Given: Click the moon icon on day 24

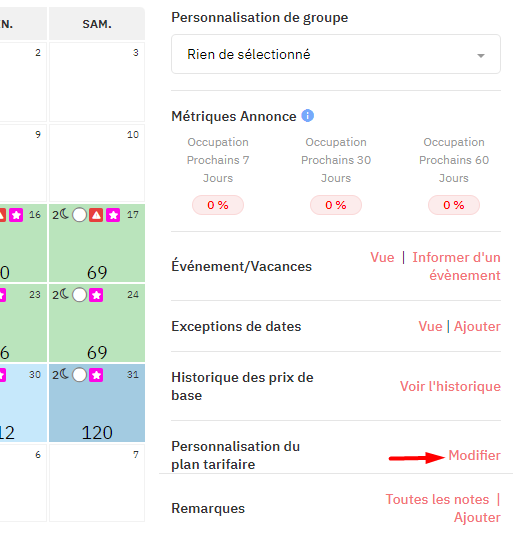Looking at the screenshot, I should coord(65,295).
